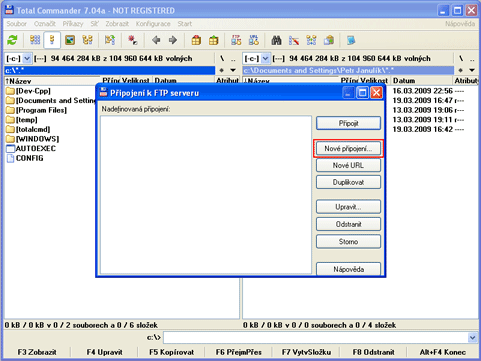Click left panel root directory backslash button
Image resolution: width=481 pixels, height=361 pixels.
[222, 59]
